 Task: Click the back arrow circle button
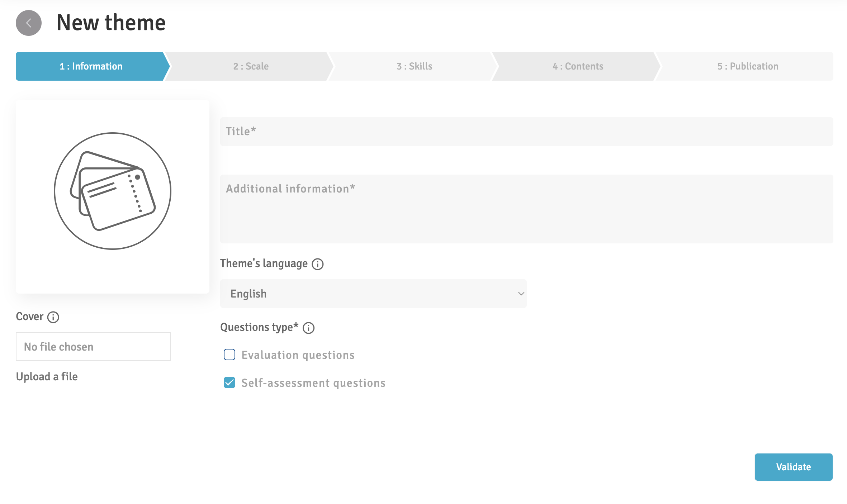click(x=29, y=23)
